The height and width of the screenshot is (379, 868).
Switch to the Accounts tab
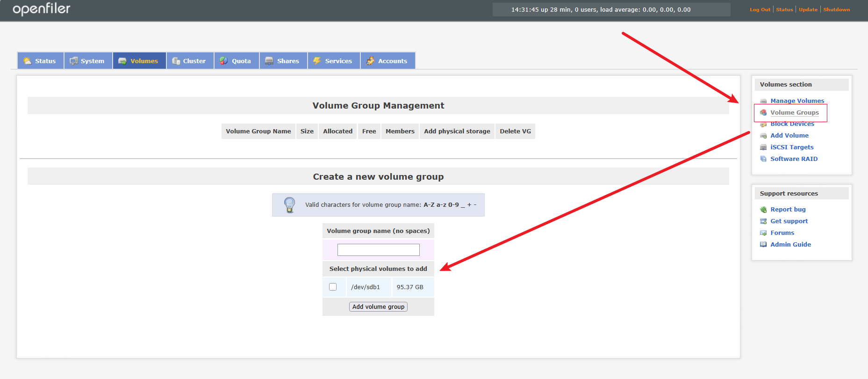(x=387, y=61)
